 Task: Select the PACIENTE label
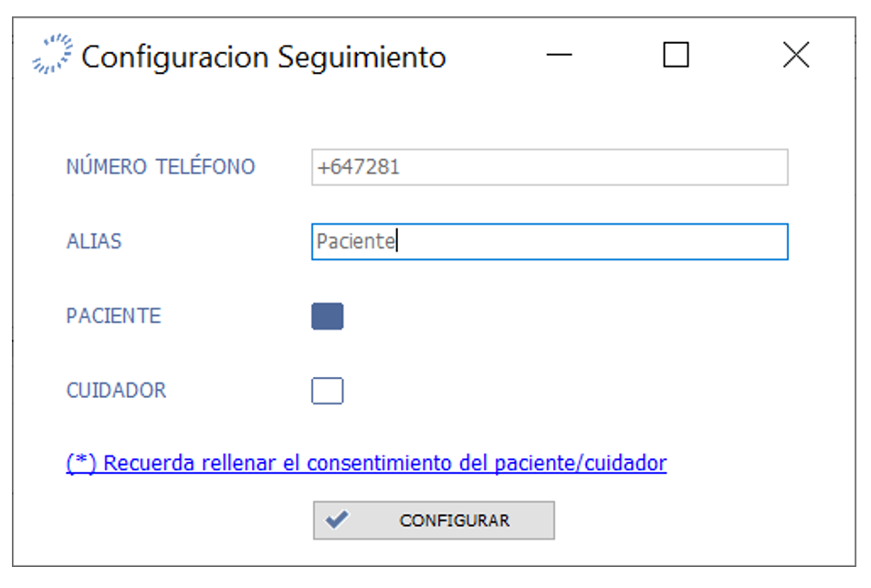point(113,316)
